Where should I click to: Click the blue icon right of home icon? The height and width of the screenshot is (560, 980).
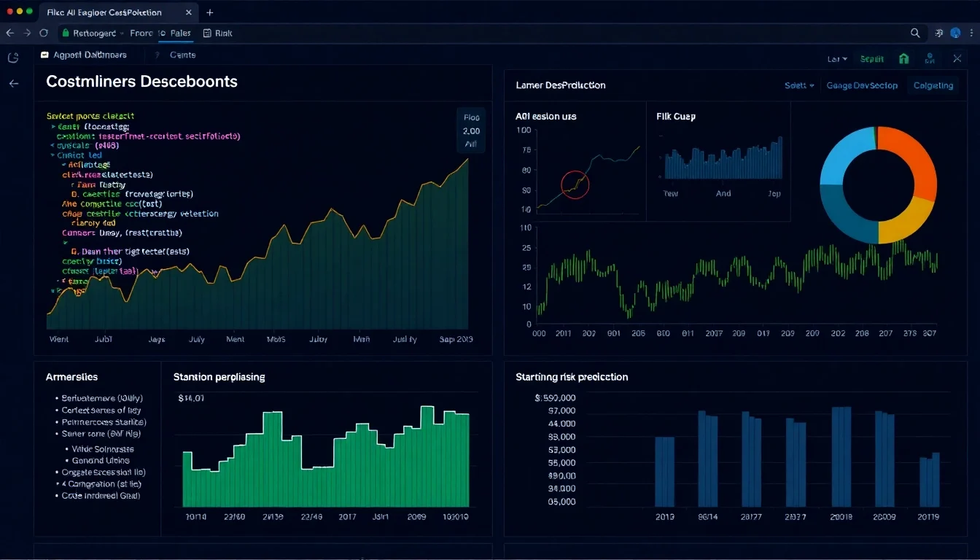930,59
